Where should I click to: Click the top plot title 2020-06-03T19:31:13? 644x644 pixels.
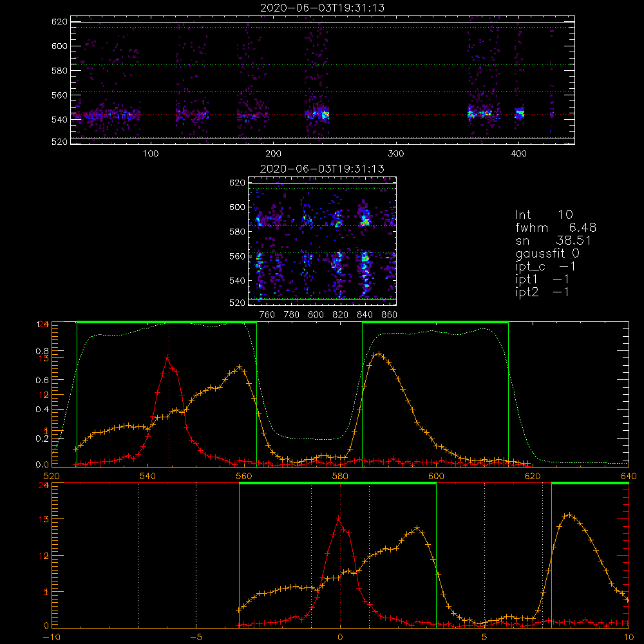pos(323,8)
